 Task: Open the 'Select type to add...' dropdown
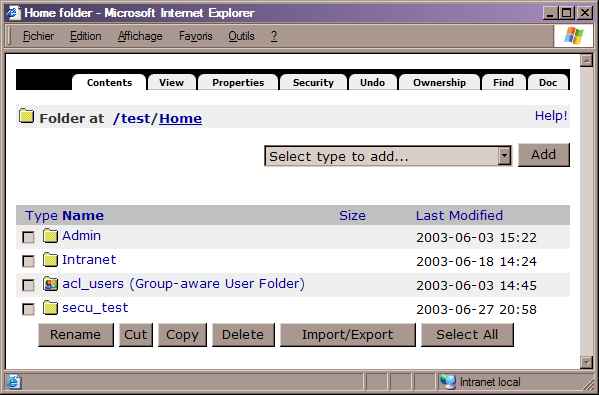coord(388,156)
